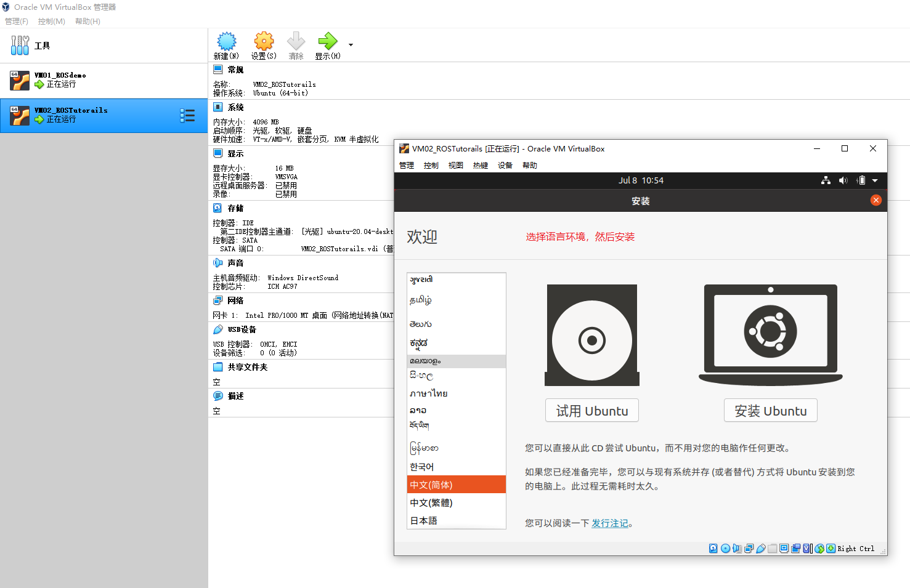
Task: Click the optical disc icon in the VM status bar
Action: point(726,548)
